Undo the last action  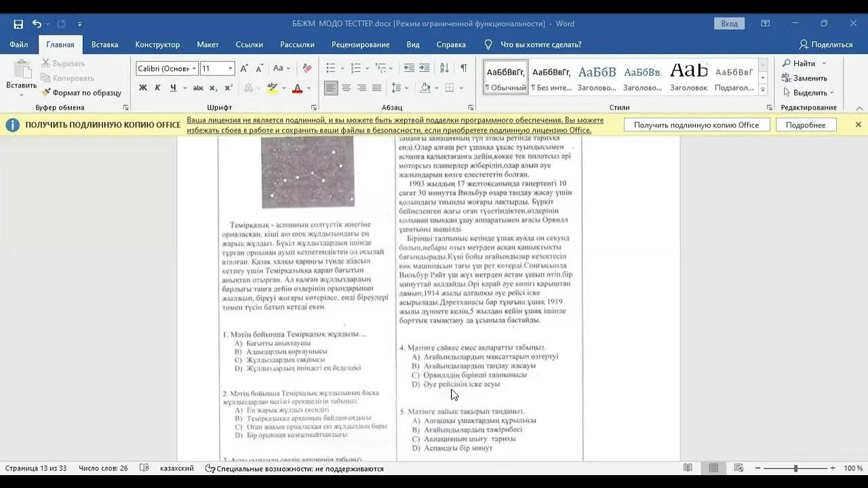(x=37, y=24)
